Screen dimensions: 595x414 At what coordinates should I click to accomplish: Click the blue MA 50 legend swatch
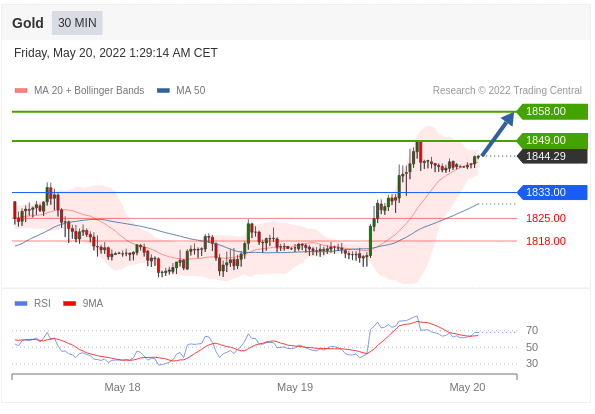[163, 90]
